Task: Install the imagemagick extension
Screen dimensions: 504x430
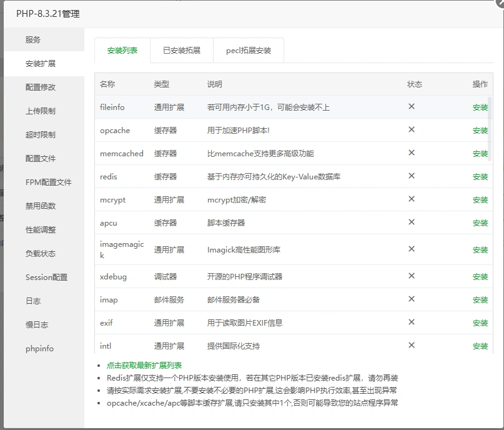Action: point(480,250)
